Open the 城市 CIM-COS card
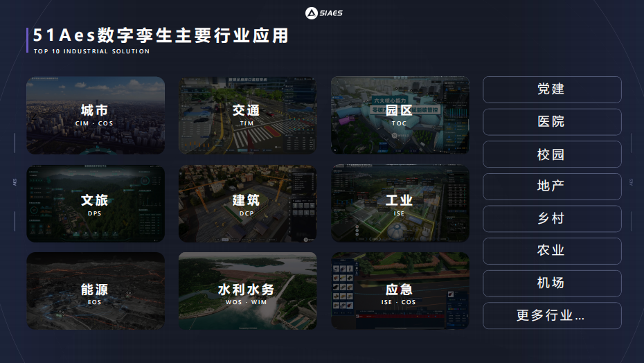 tap(96, 115)
